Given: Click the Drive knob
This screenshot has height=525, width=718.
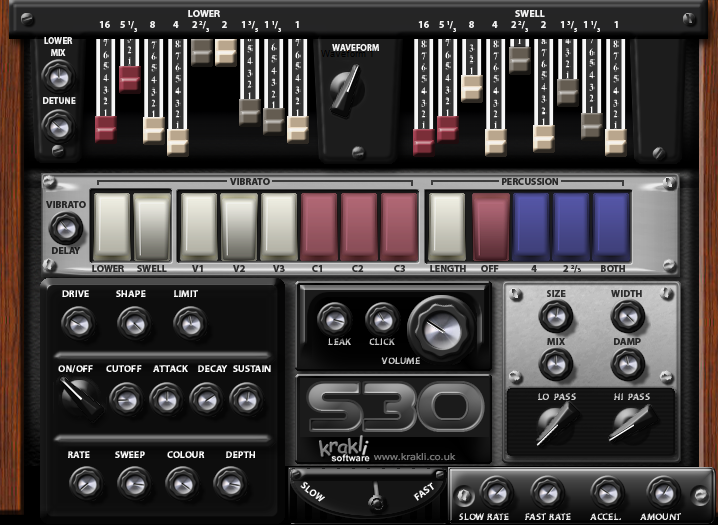Looking at the screenshot, I should coord(75,322).
